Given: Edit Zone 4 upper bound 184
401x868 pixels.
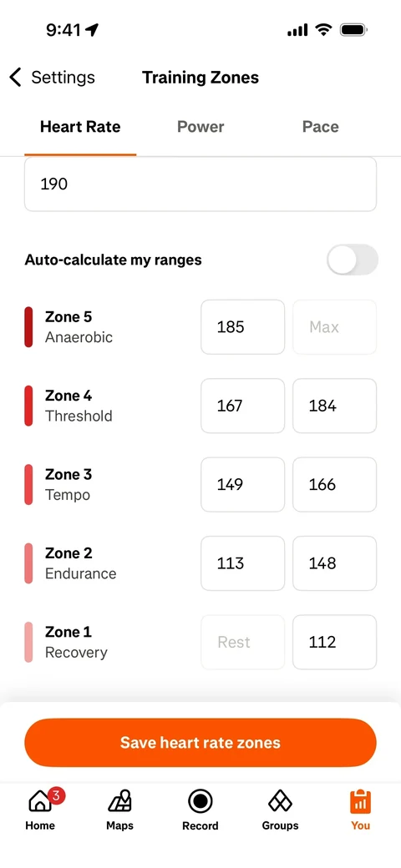Looking at the screenshot, I should point(334,406).
